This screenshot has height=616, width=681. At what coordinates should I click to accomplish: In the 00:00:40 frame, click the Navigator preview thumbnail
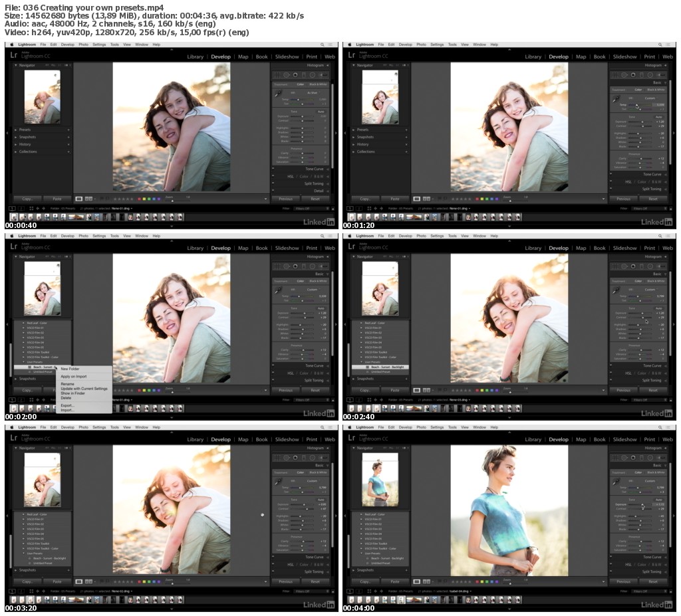click(42, 97)
